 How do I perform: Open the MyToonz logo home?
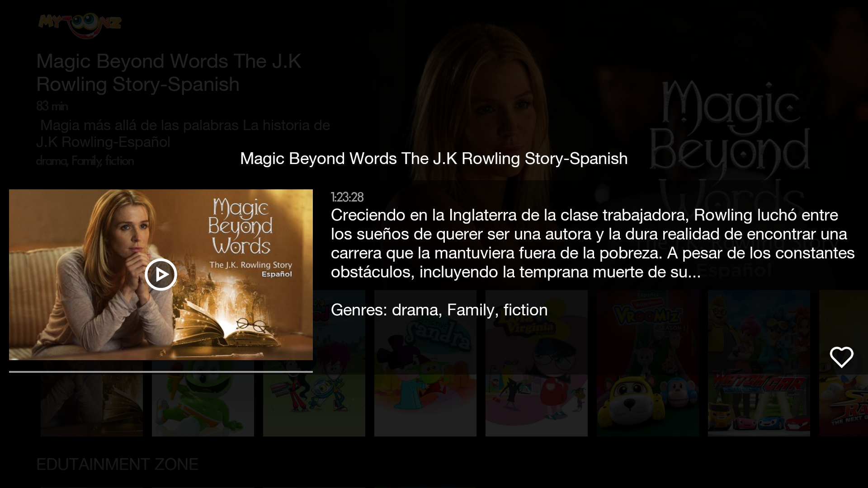(80, 25)
